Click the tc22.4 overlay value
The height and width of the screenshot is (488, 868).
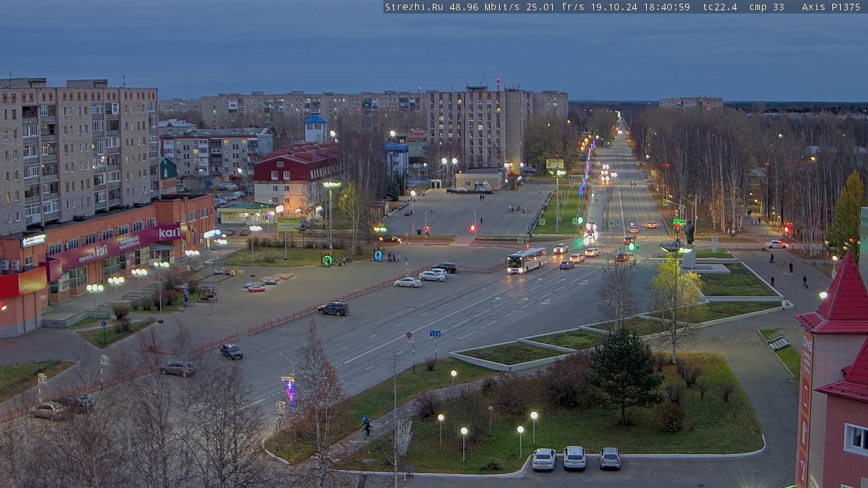pyautogui.click(x=720, y=7)
